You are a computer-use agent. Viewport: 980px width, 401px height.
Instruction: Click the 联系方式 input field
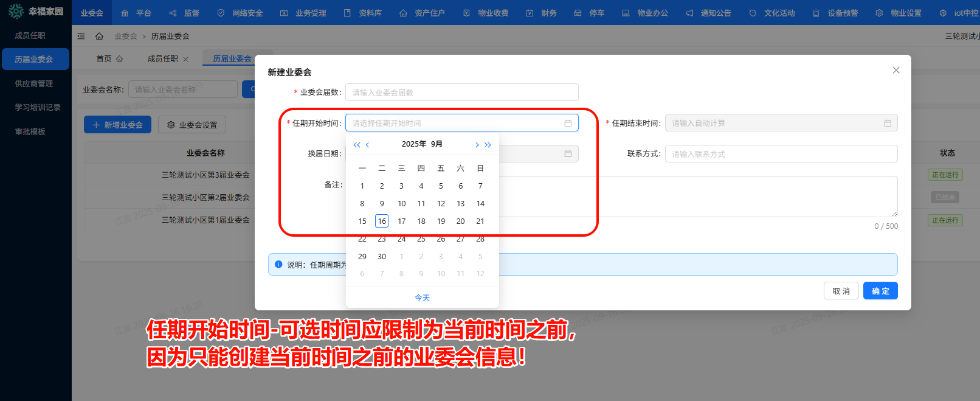[x=781, y=154]
